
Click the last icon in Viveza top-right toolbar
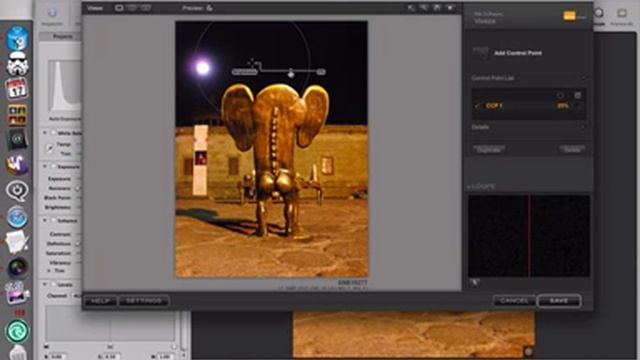(450, 8)
